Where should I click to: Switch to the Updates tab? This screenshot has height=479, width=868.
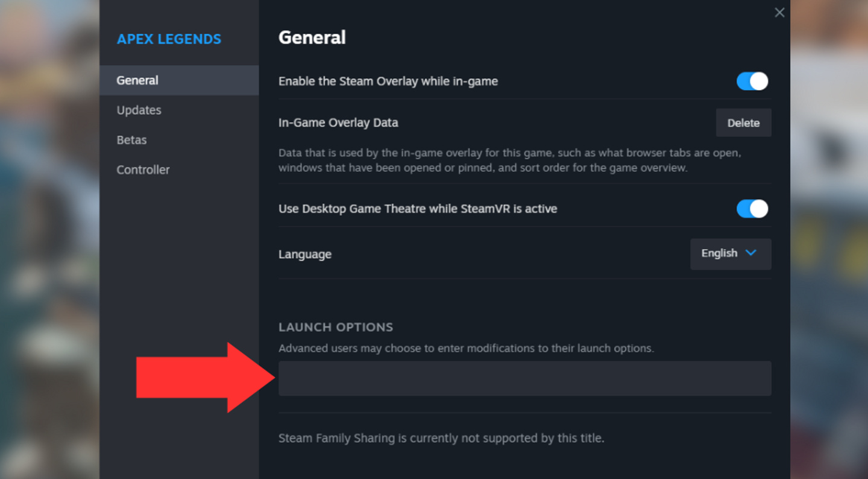tap(139, 110)
